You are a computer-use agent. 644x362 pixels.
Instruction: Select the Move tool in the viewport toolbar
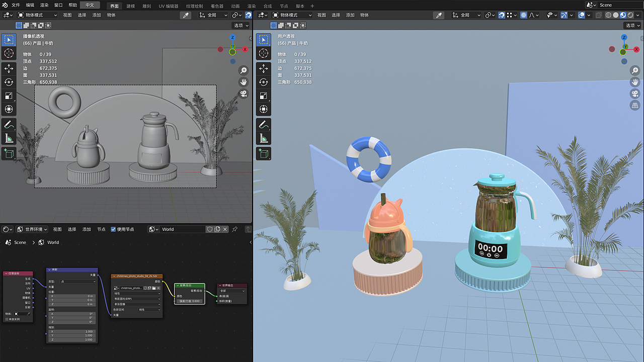(x=9, y=69)
